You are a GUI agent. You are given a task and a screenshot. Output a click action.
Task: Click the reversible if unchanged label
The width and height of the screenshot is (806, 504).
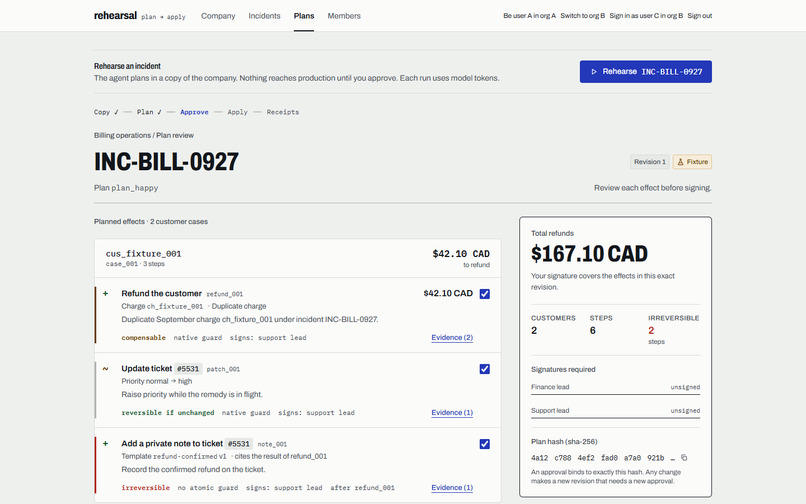tap(168, 413)
